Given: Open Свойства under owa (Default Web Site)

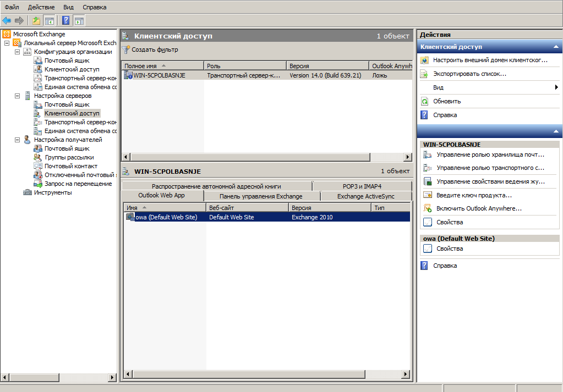Looking at the screenshot, I should coord(450,249).
